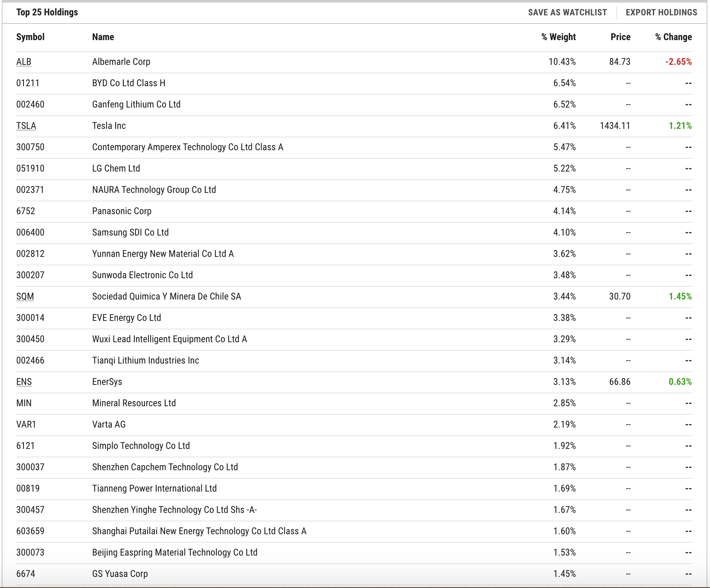
Task: Open the ALB ticker symbol link
Action: click(24, 62)
